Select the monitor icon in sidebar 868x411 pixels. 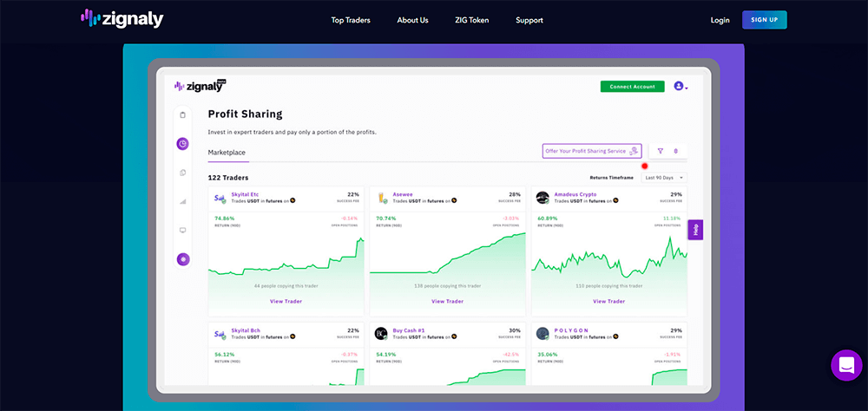(182, 230)
